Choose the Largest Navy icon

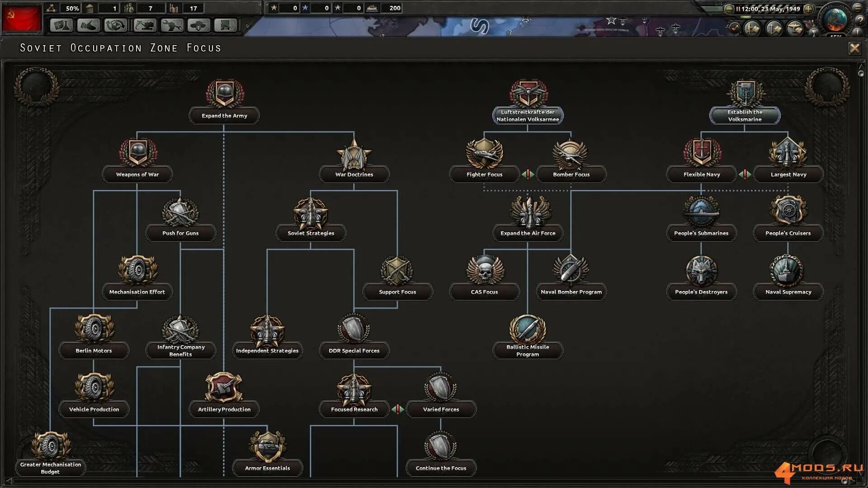pyautogui.click(x=788, y=152)
